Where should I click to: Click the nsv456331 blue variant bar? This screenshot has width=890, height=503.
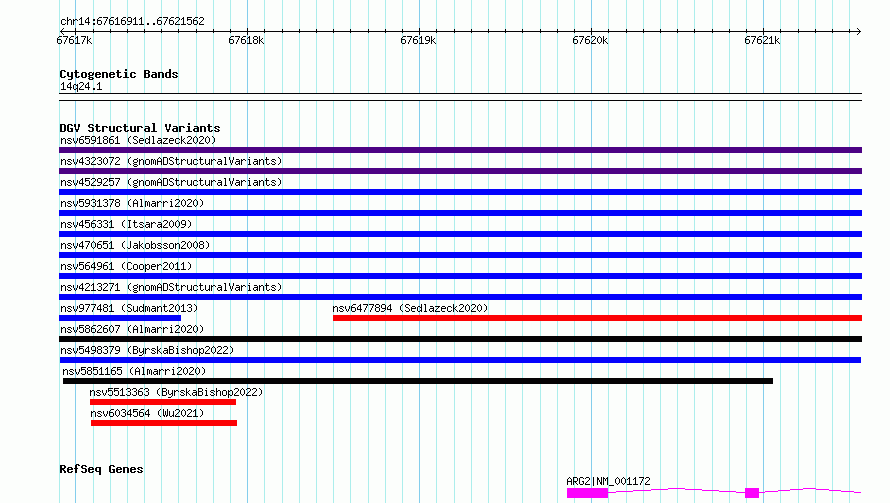point(460,234)
